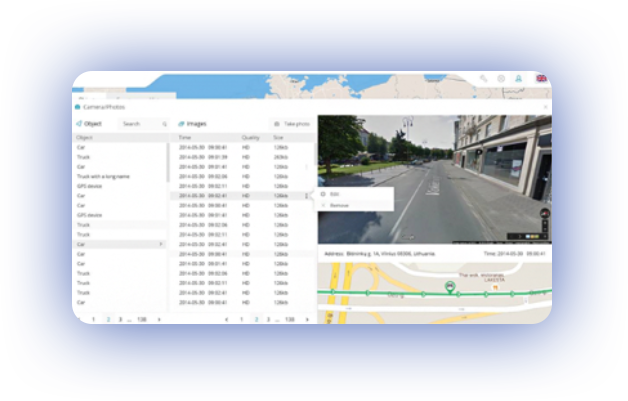
Task: Select Edit in the context menu
Action: pyautogui.click(x=335, y=193)
